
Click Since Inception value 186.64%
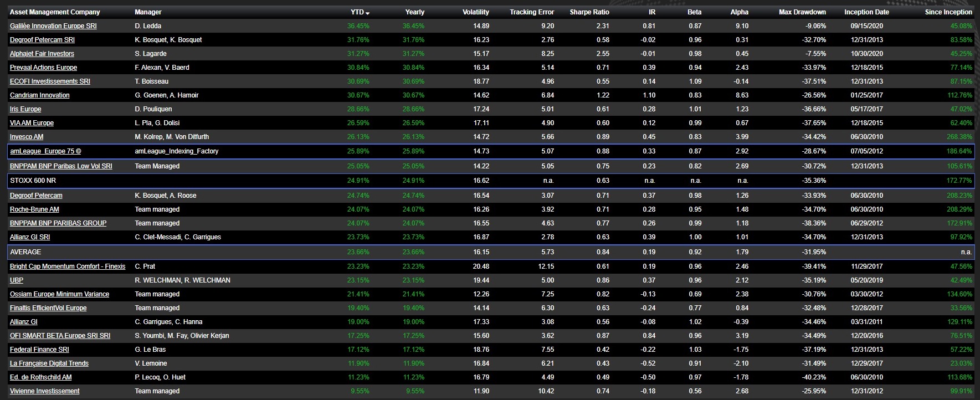click(x=960, y=151)
